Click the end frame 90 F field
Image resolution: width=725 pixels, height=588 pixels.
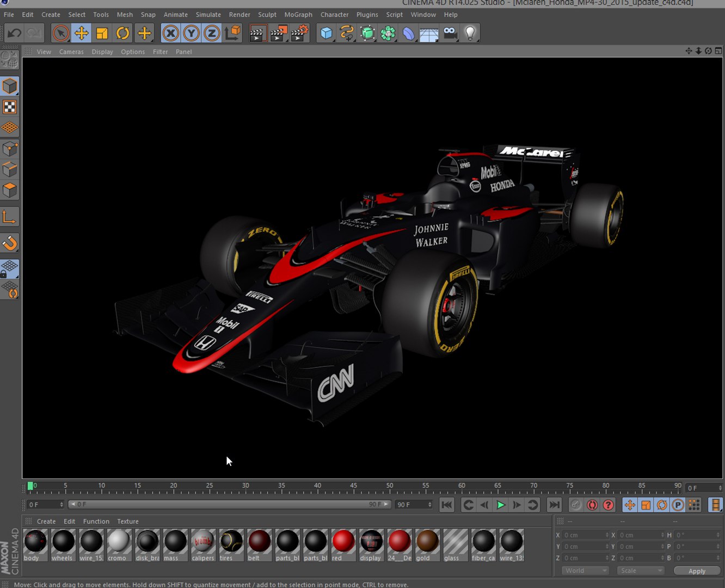414,504
